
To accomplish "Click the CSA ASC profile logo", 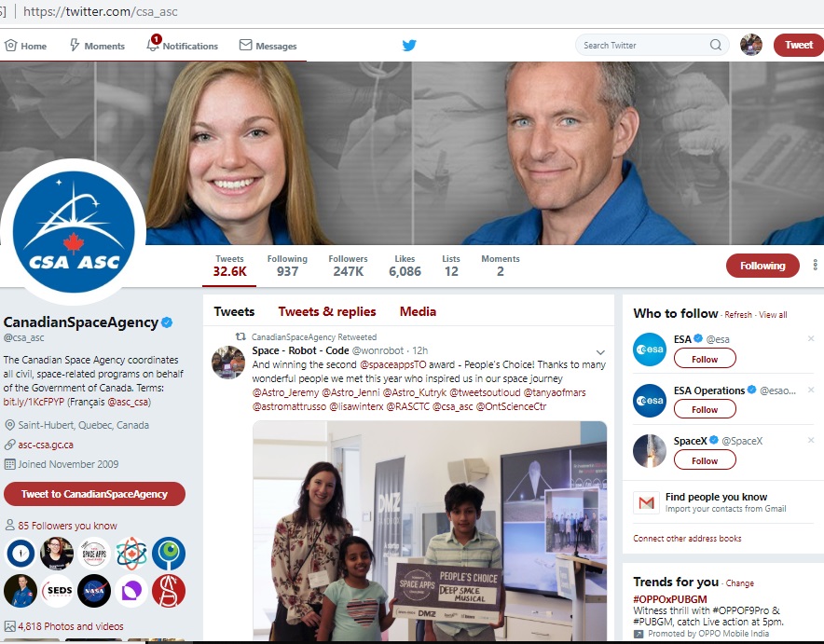I will click(x=74, y=231).
